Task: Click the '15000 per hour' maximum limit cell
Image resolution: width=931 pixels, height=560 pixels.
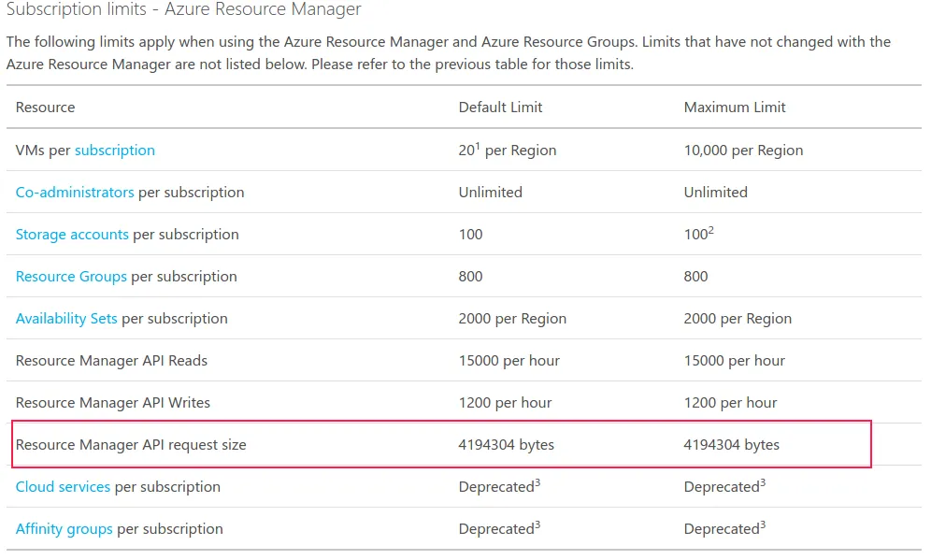Action: coord(734,361)
